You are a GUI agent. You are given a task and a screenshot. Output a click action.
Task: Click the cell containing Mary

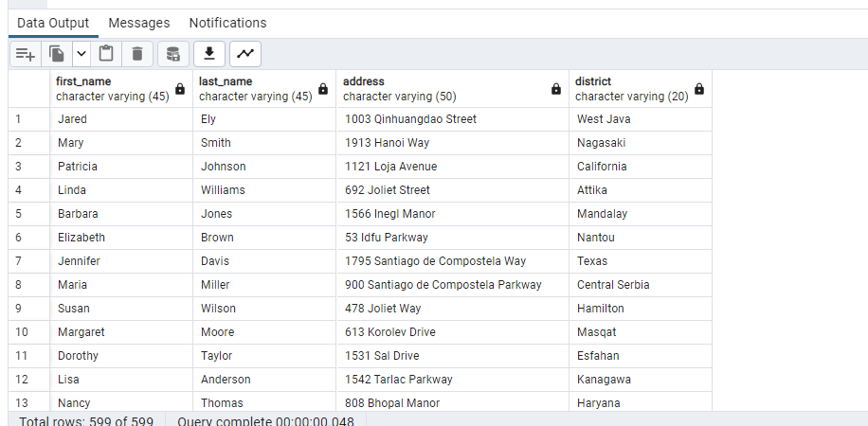121,143
